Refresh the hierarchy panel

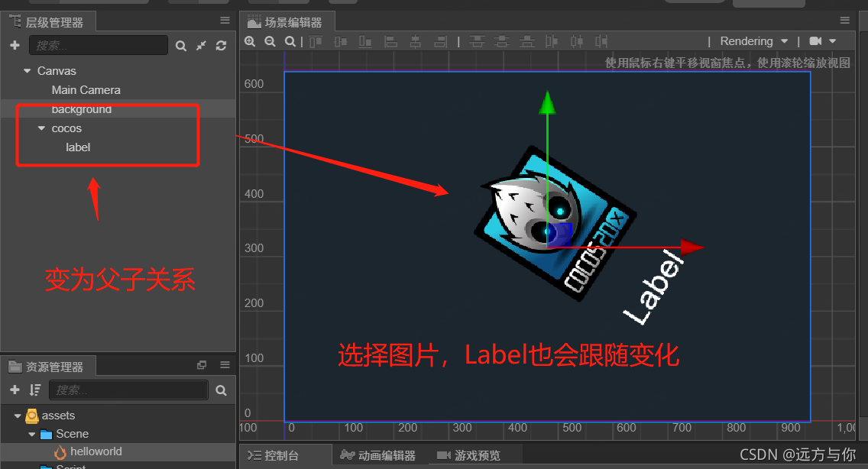coord(221,46)
